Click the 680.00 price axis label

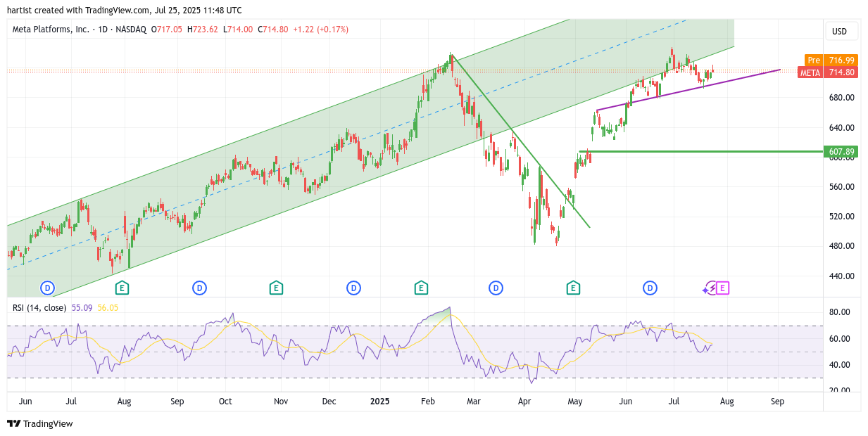842,98
